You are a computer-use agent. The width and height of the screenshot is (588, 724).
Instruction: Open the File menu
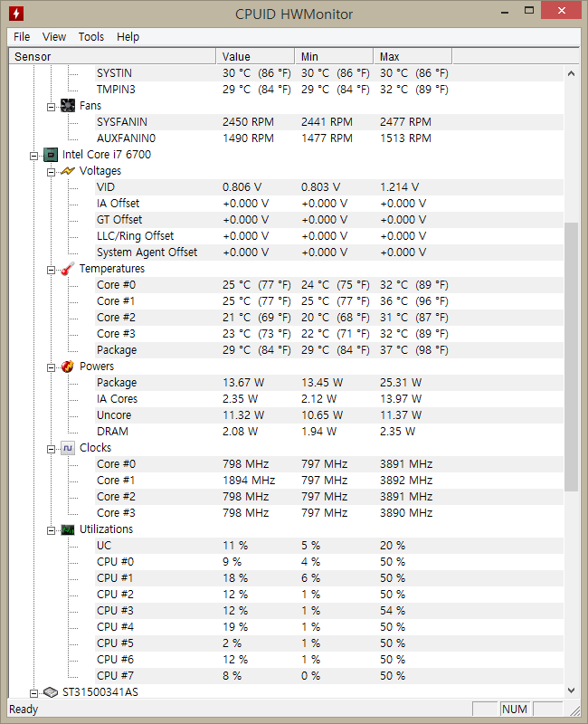point(22,37)
